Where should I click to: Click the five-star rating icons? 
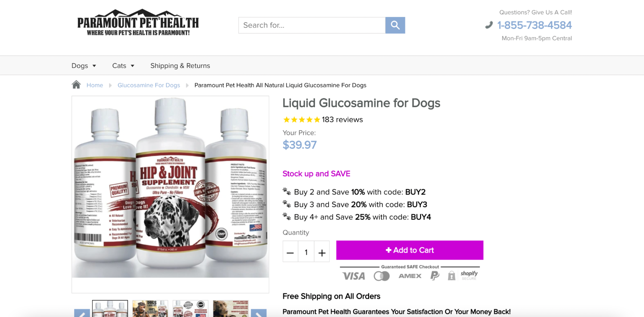point(302,120)
